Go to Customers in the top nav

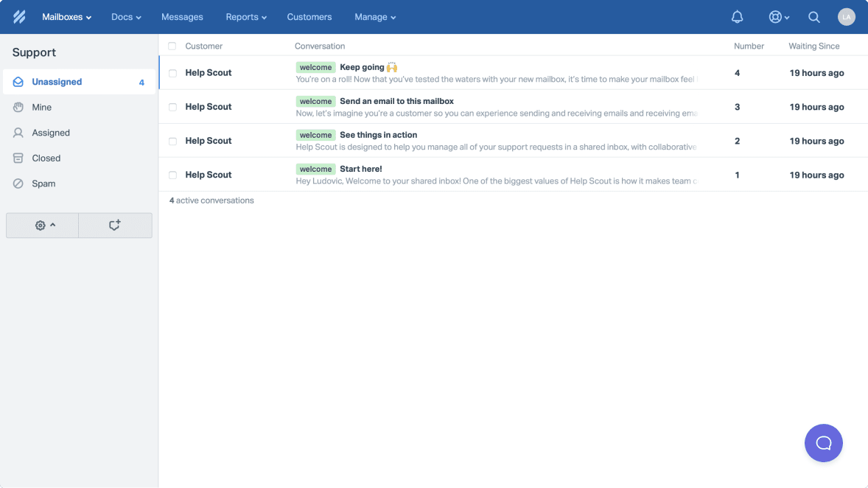309,17
